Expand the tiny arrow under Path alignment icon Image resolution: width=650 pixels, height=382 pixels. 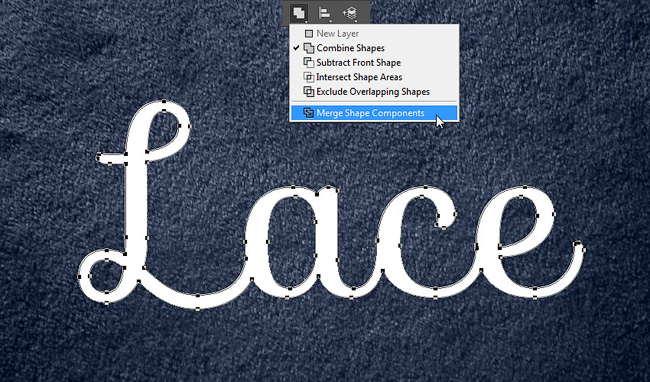coord(330,20)
